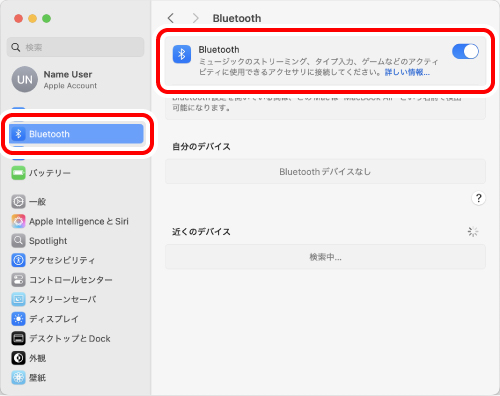Click the Bluetooth page title
The height and width of the screenshot is (396, 500).
(x=237, y=18)
